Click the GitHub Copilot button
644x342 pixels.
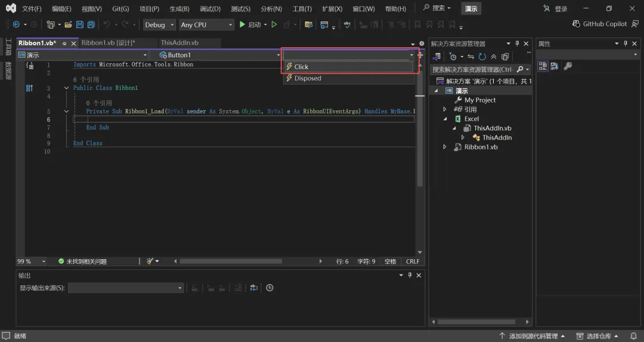click(x=599, y=24)
